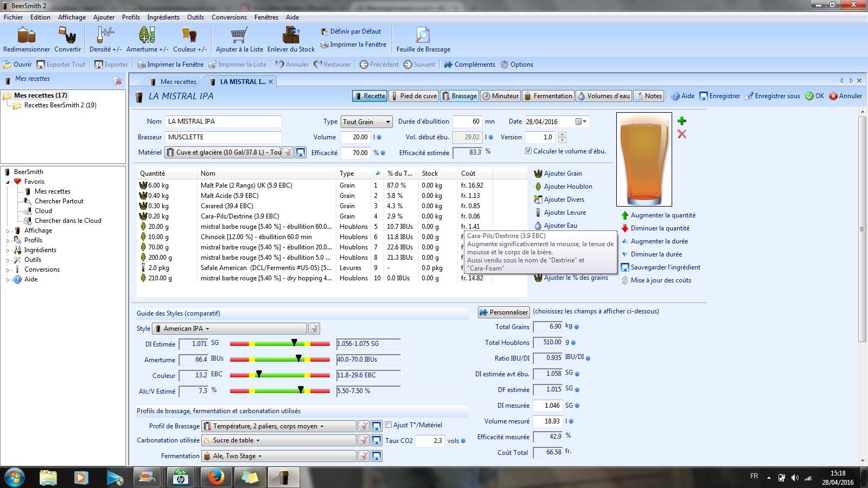Click the Enlever du Stock icon
This screenshot has width=868, height=488.
(x=291, y=40)
